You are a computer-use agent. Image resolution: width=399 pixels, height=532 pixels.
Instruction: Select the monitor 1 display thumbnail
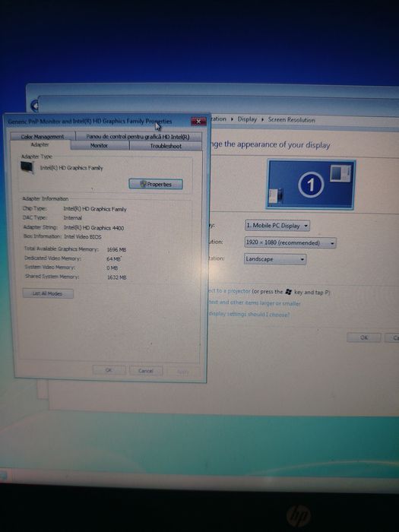click(310, 185)
